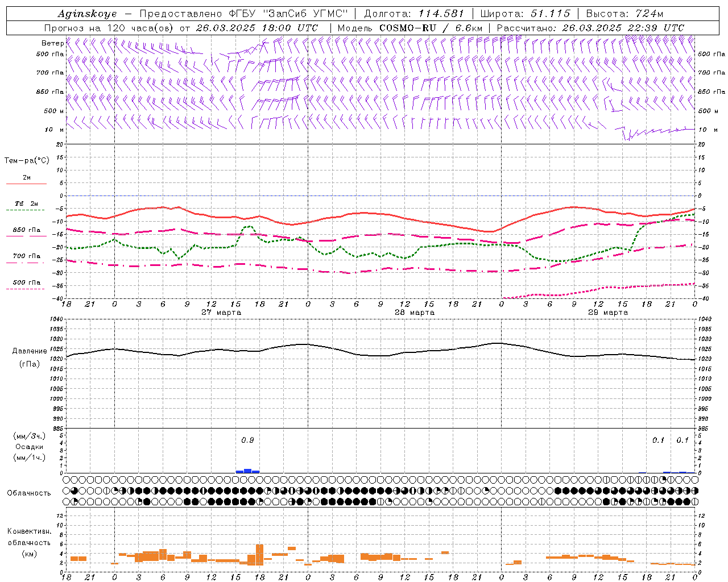
Task: Click the Ветер label of wind panel
Action: (52, 43)
